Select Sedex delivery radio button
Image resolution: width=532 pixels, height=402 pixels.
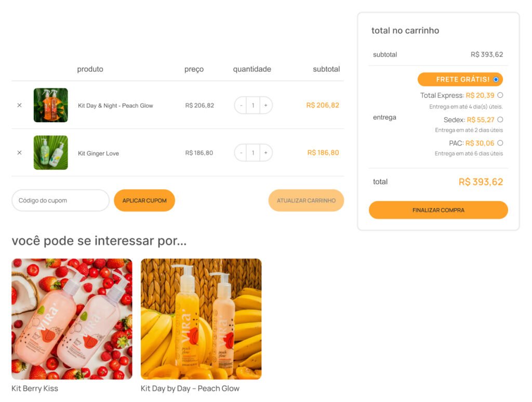point(500,120)
